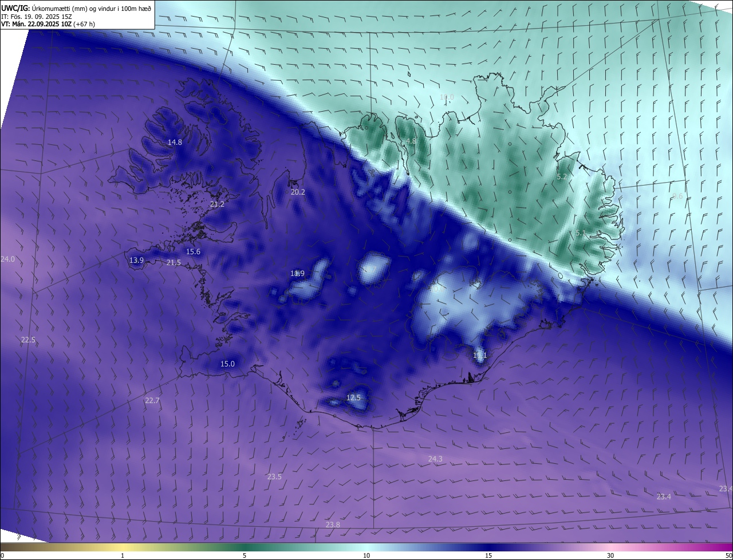The width and height of the screenshot is (733, 560).
Task: Click the 13.9 value label
Action: pyautogui.click(x=136, y=260)
